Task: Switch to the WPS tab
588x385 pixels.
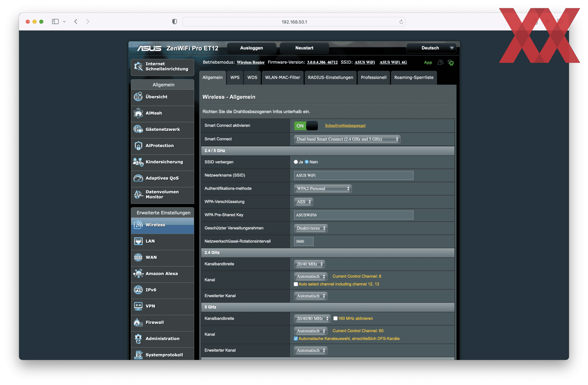Action: 235,78
